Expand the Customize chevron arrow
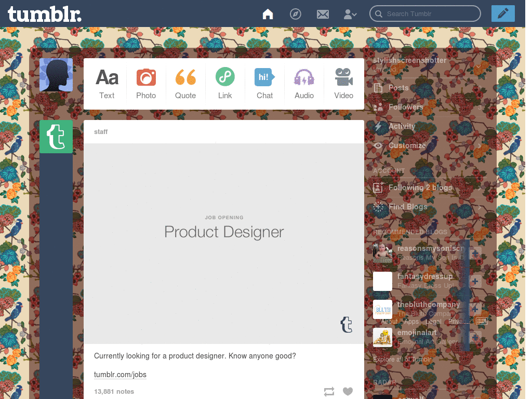Screen dimensions: 532x399 tap(480, 146)
